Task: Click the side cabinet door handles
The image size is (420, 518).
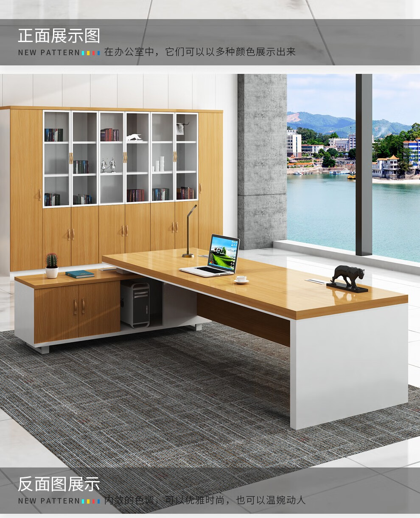Action: [x=79, y=306]
